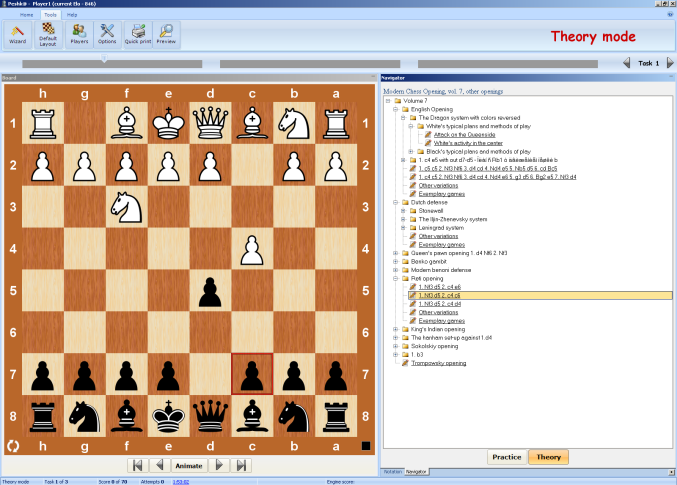Expand the Leningrad system folder
This screenshot has height=485, width=677.
403,228
